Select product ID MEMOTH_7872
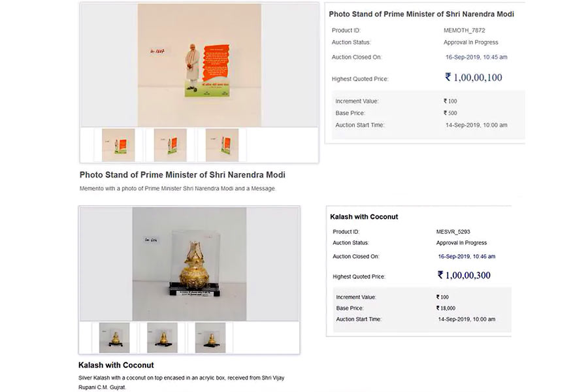 pyautogui.click(x=465, y=31)
